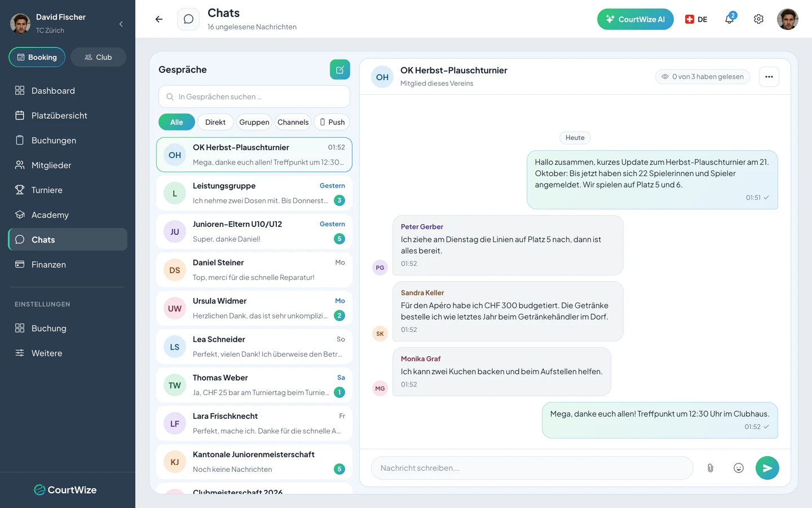This screenshot has height=508, width=812.
Task: Open Buchung settings under Einstellungen
Action: pyautogui.click(x=68, y=329)
